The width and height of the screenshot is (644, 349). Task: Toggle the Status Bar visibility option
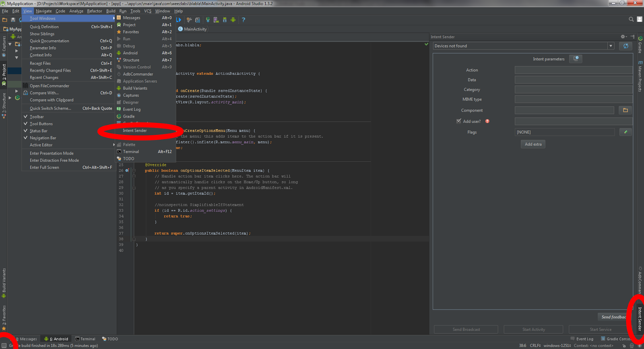[x=68, y=131]
